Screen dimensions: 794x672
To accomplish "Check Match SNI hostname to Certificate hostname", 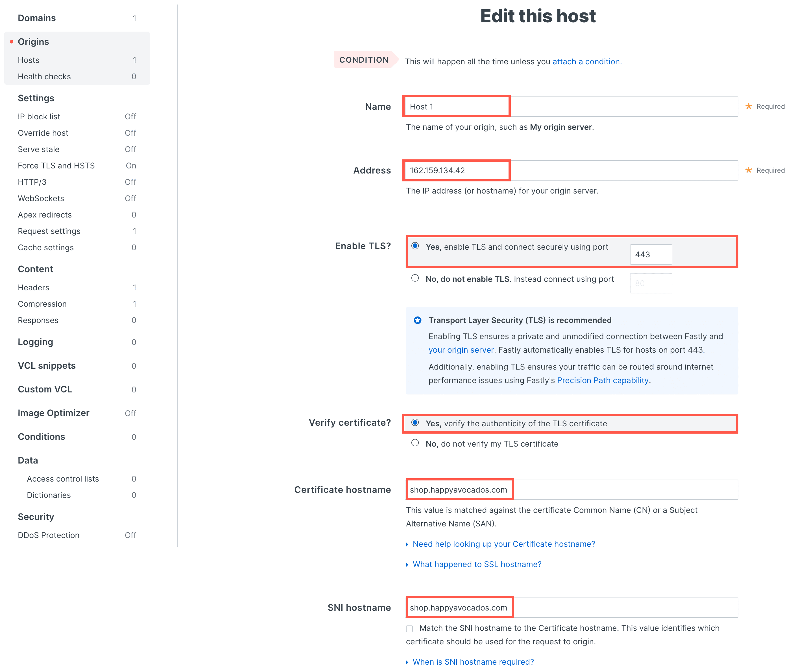I will 409,629.
